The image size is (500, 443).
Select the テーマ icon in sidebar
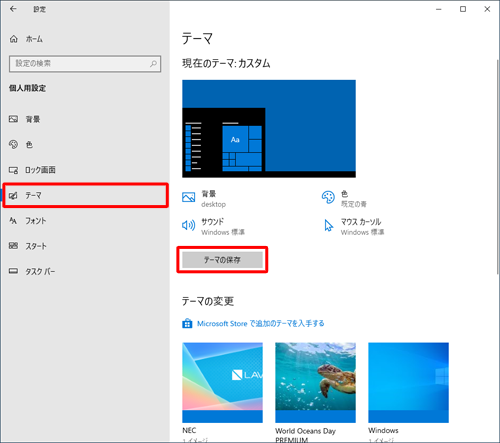pos(13,195)
